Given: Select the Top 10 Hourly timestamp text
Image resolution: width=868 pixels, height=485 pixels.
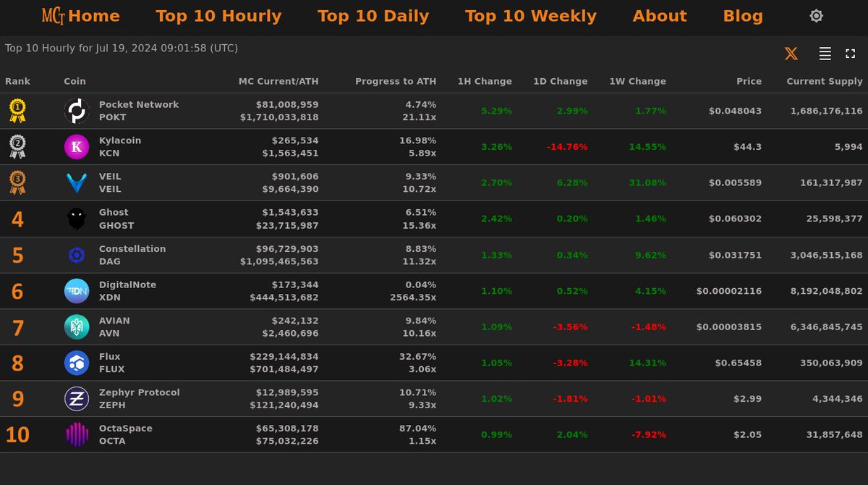Looking at the screenshot, I should (122, 48).
